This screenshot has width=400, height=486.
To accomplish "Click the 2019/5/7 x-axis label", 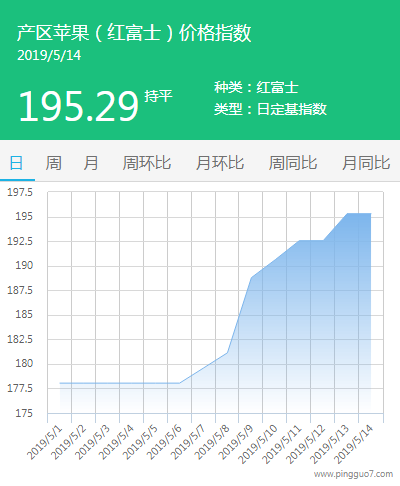I will 189,442.
